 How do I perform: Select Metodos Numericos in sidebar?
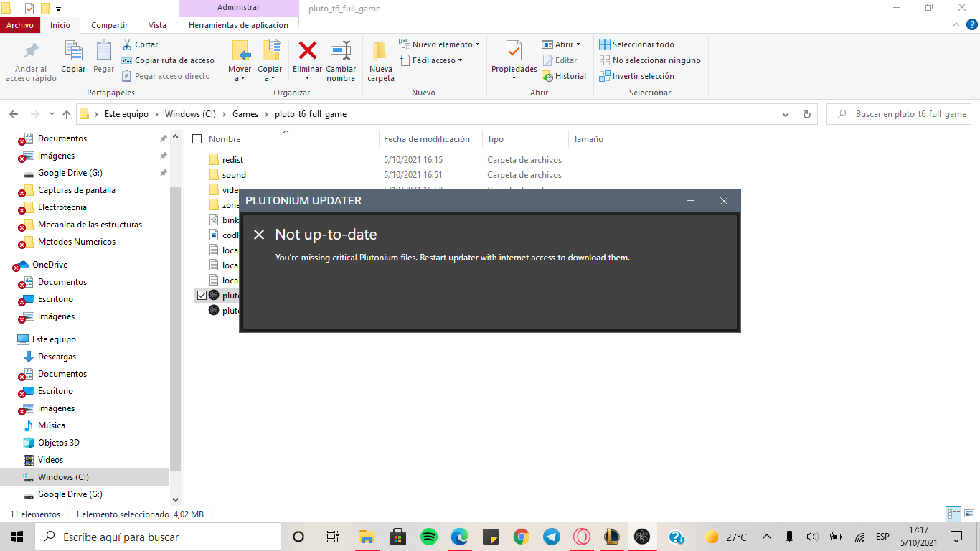[x=77, y=242]
